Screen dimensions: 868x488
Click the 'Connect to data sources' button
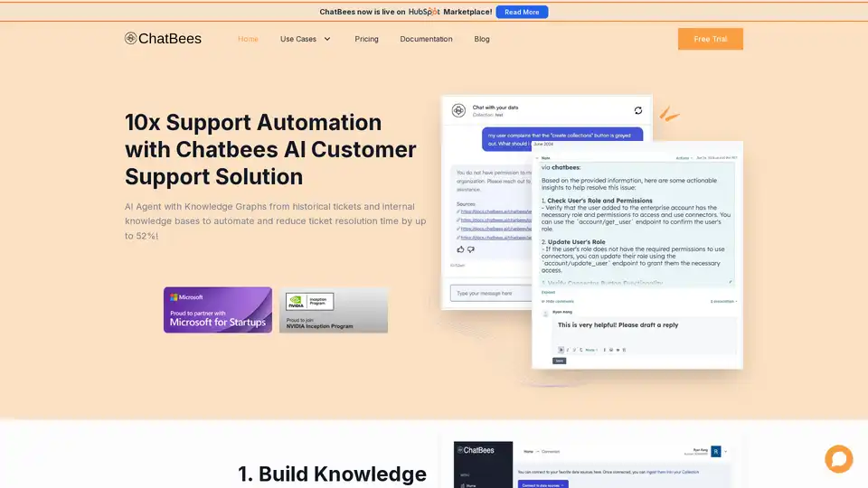coord(543,484)
